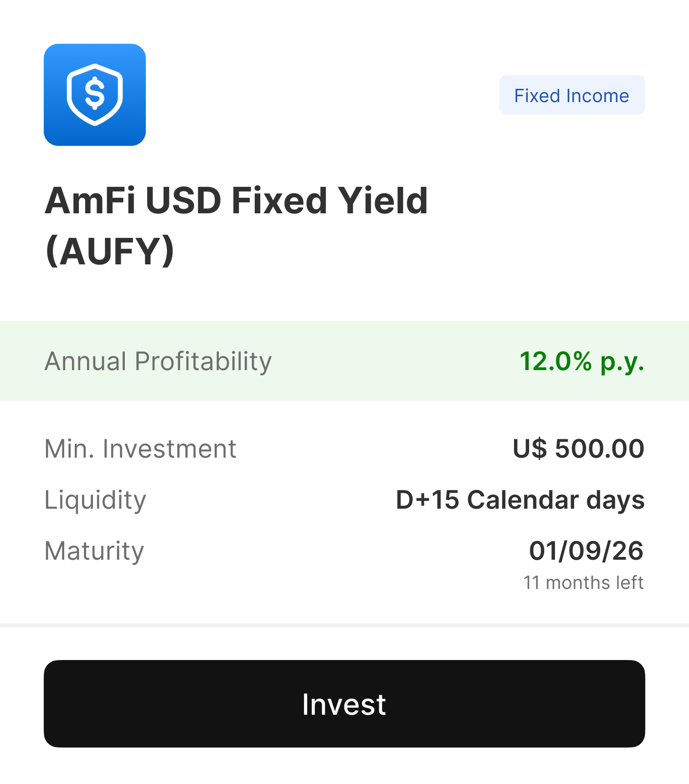689x784 pixels.
Task: Select the U$ 500.00 minimum amount
Action: coord(578,449)
